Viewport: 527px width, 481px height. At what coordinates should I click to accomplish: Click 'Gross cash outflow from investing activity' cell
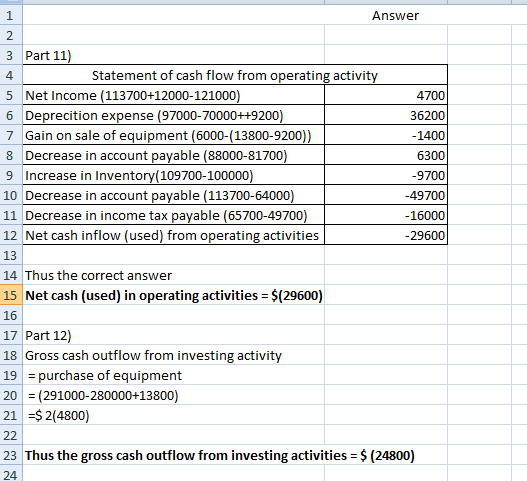tap(173, 355)
